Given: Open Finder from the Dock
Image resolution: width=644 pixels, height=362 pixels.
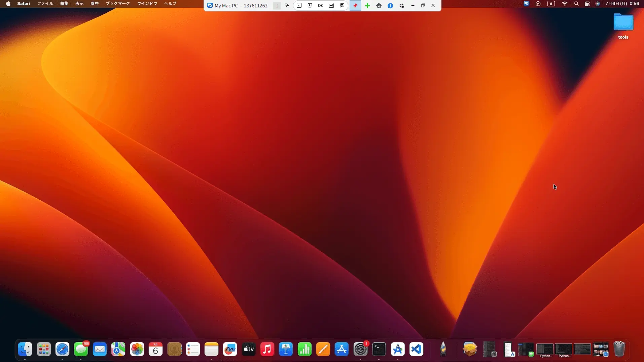Looking at the screenshot, I should 25,350.
